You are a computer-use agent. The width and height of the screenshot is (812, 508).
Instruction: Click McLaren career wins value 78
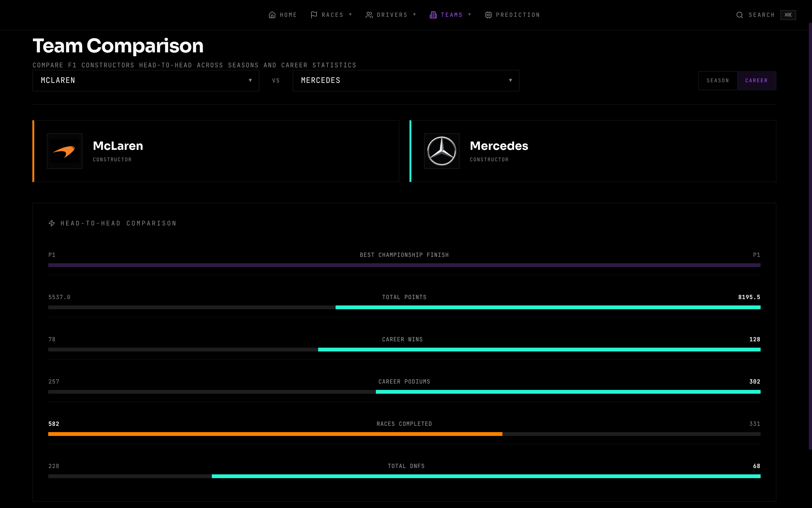52,339
